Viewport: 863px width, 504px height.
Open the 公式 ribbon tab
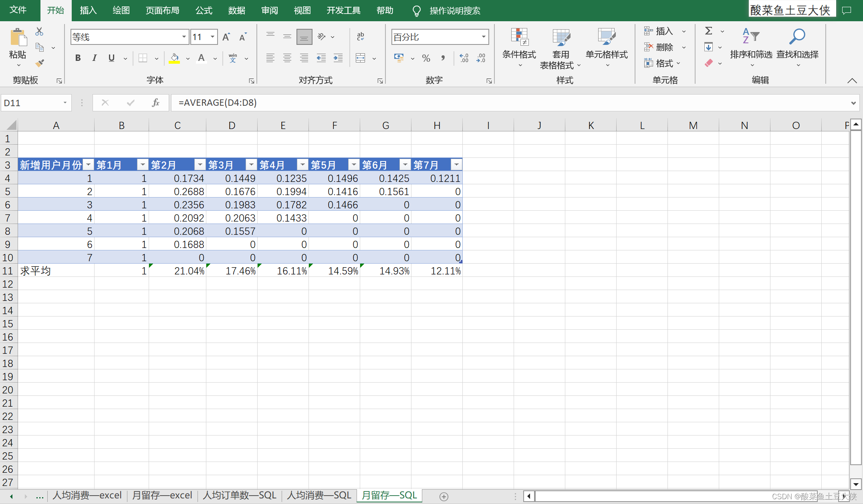coord(204,10)
